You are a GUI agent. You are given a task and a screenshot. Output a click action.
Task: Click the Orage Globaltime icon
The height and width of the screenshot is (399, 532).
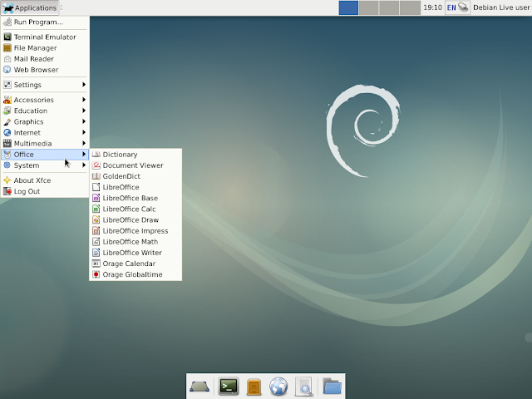click(96, 274)
